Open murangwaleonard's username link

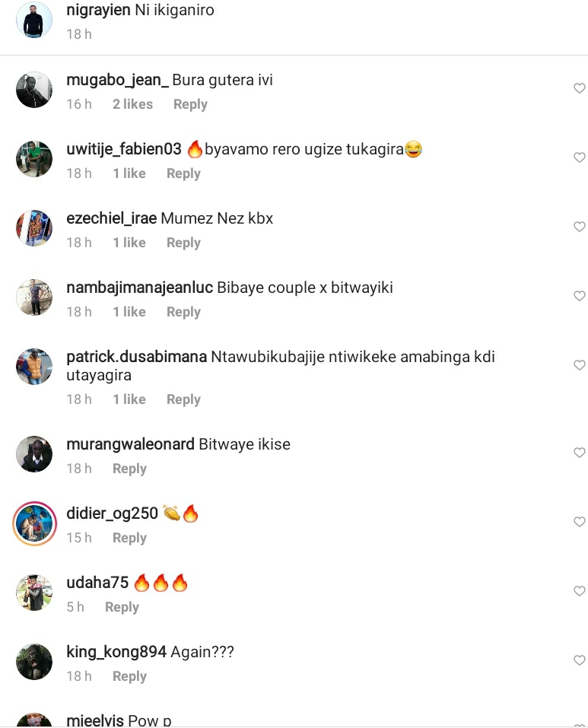[x=130, y=443]
